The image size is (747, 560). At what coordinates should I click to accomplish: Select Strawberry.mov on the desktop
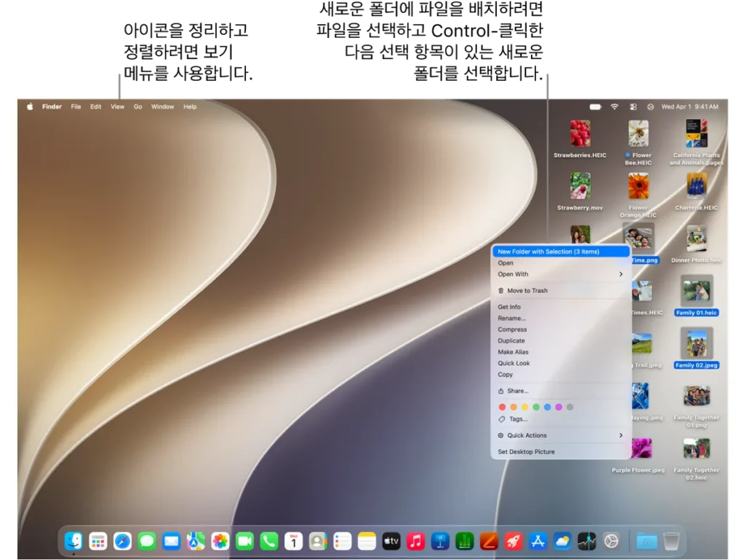click(580, 192)
